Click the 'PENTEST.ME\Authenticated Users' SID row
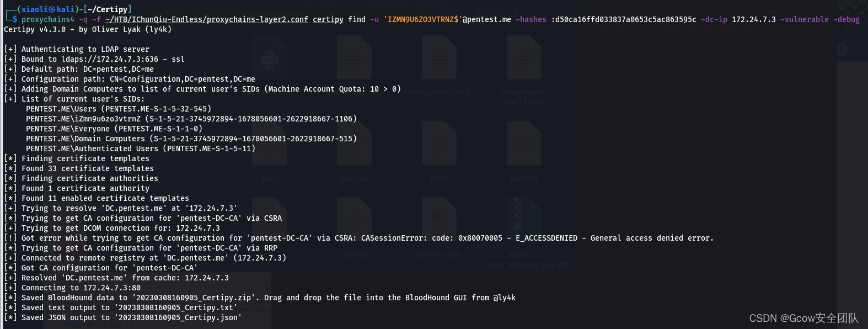The width and height of the screenshot is (868, 329). click(x=141, y=148)
